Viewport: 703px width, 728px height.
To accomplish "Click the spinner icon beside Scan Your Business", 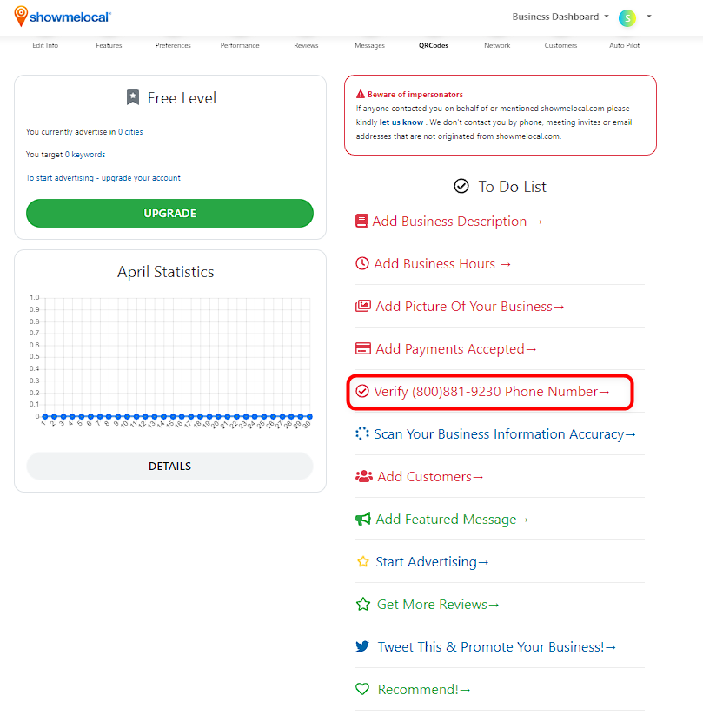I will [x=362, y=433].
